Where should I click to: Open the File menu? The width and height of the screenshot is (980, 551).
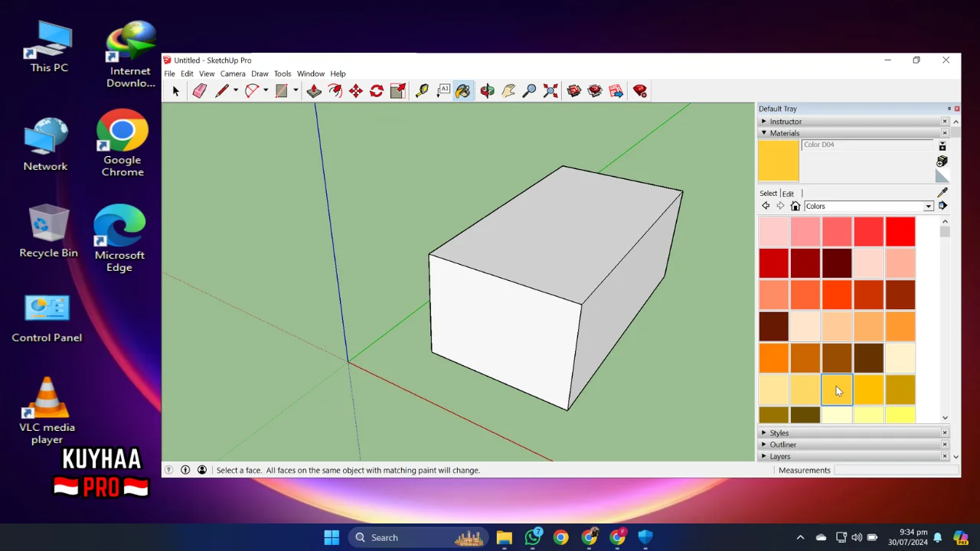(169, 73)
